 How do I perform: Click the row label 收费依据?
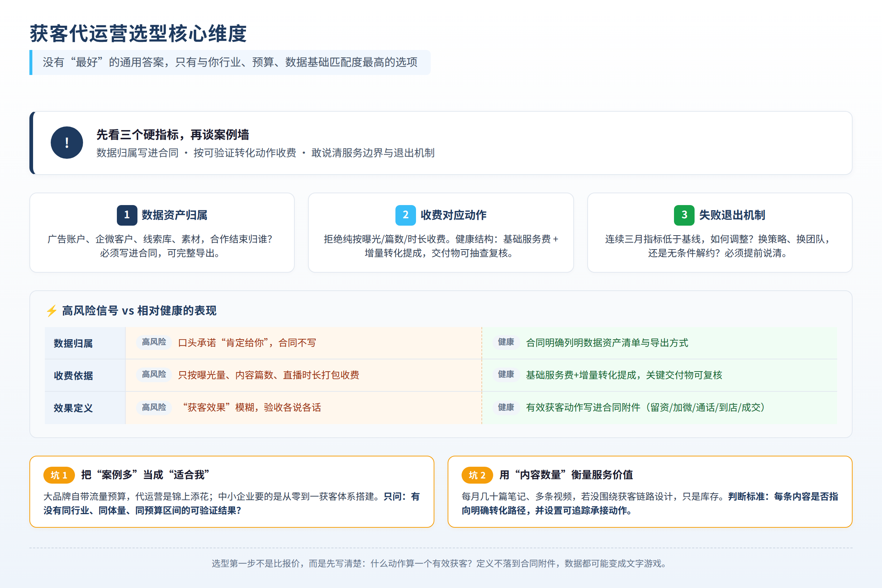tap(73, 375)
